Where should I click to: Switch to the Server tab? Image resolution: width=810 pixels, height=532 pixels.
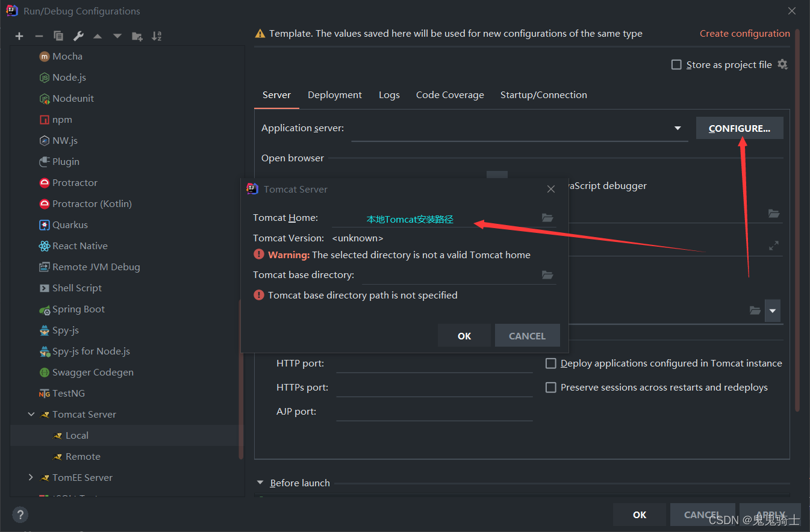[x=276, y=95]
